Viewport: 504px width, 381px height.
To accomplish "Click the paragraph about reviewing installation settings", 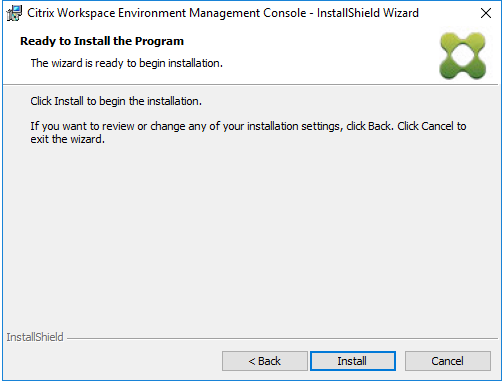I will (248, 133).
